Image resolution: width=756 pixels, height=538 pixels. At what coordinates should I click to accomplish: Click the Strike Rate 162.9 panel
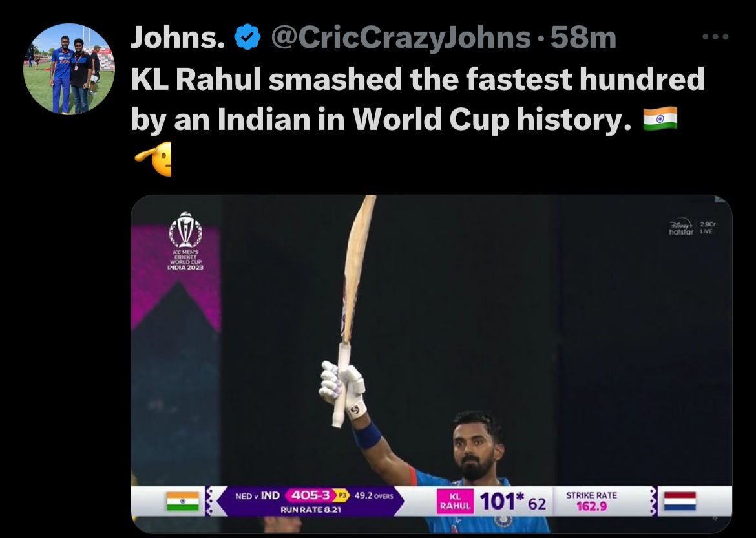(x=591, y=501)
